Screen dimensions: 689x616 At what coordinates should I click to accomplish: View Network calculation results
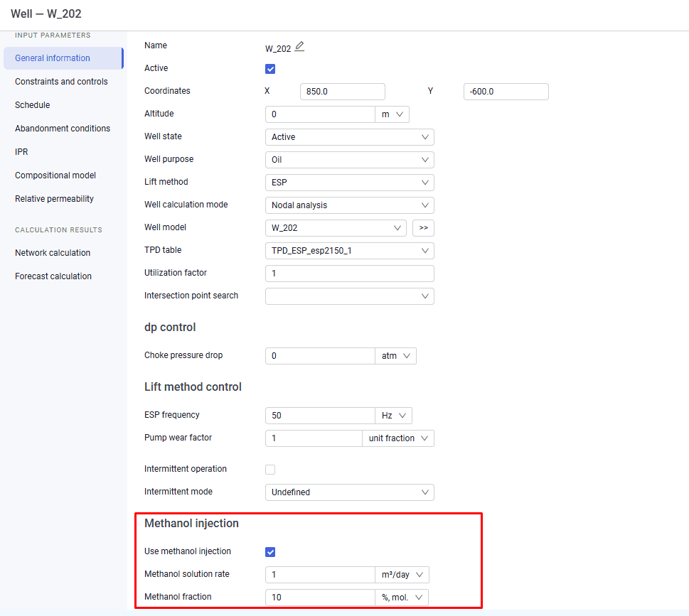(x=53, y=253)
